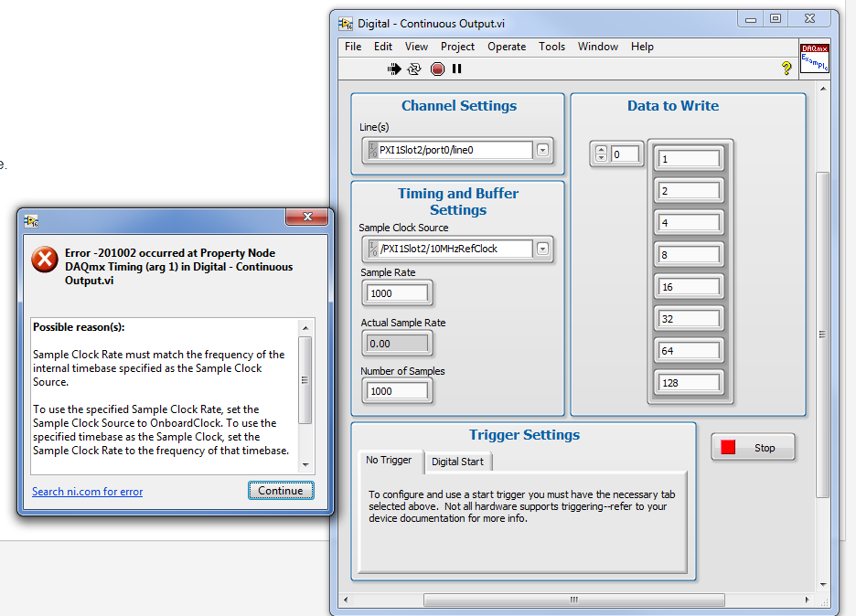856x616 pixels.
Task: Open the Project menu
Action: pyautogui.click(x=457, y=47)
